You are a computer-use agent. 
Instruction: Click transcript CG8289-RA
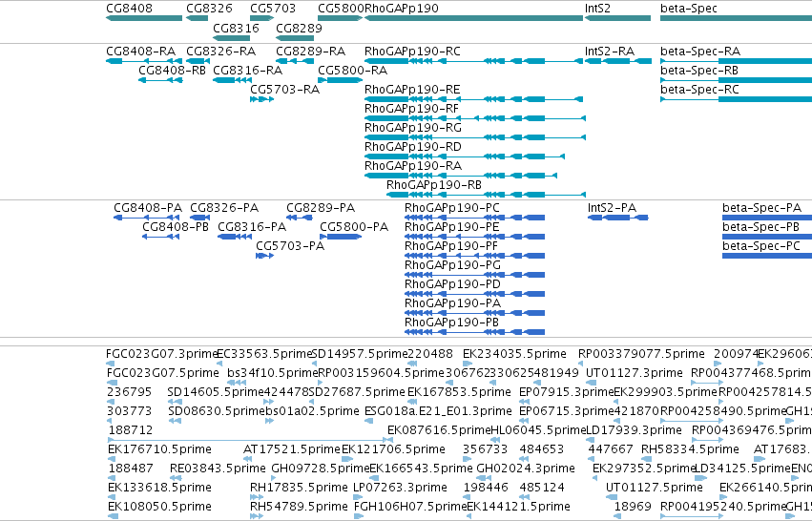pyautogui.click(x=311, y=52)
